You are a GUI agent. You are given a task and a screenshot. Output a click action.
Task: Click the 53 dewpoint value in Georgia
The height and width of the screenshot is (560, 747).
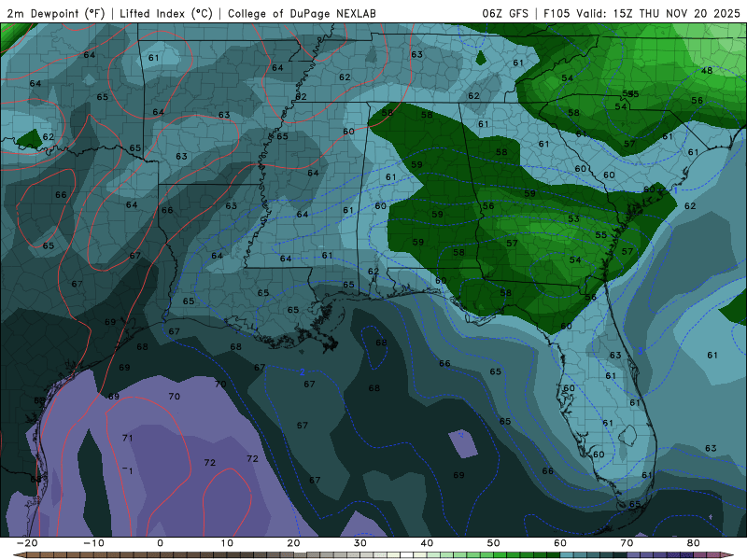click(573, 218)
